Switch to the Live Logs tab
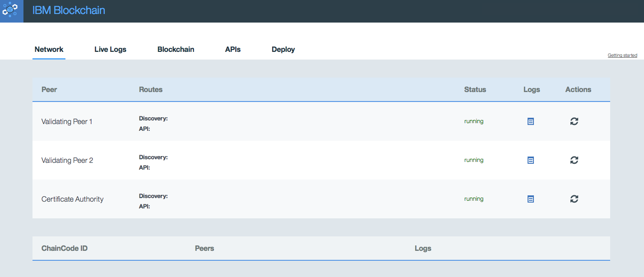Screen dimensions: 644x277 (x=110, y=50)
